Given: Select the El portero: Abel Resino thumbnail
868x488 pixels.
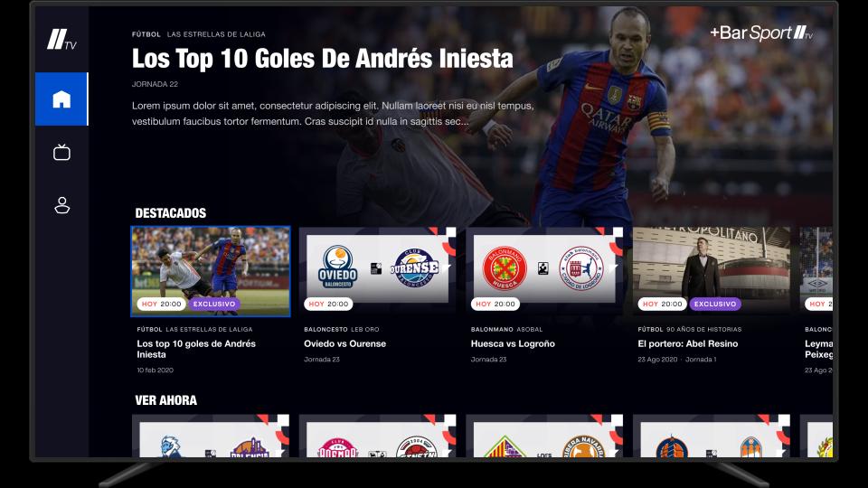Looking at the screenshot, I should coord(712,271).
